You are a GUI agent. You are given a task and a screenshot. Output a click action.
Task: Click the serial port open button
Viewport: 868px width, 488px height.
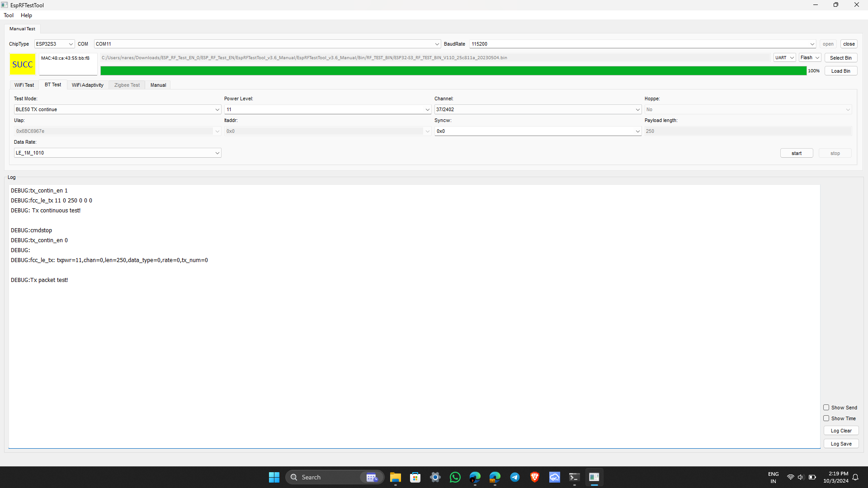click(x=828, y=44)
